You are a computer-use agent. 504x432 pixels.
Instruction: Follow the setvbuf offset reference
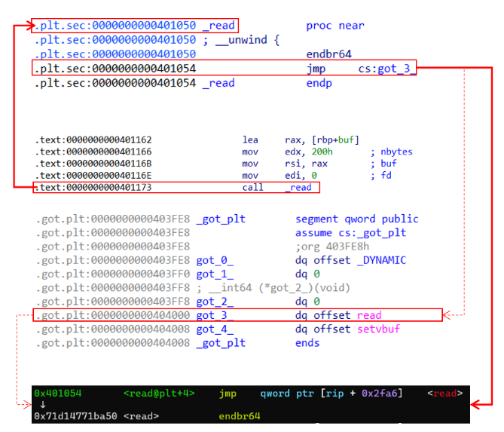380,329
